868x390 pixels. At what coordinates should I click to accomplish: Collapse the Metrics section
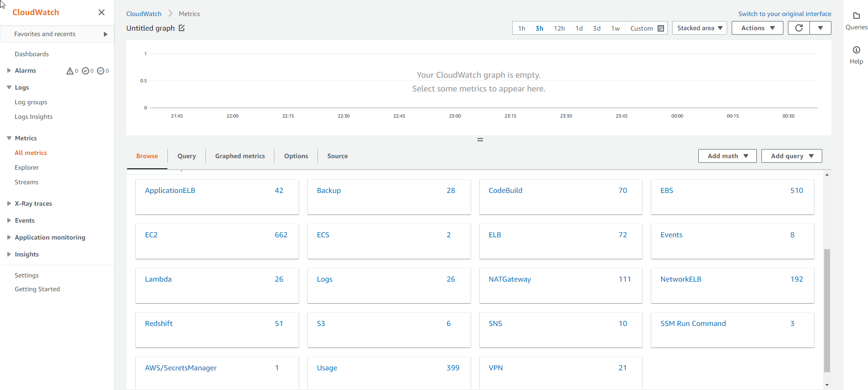coord(9,138)
